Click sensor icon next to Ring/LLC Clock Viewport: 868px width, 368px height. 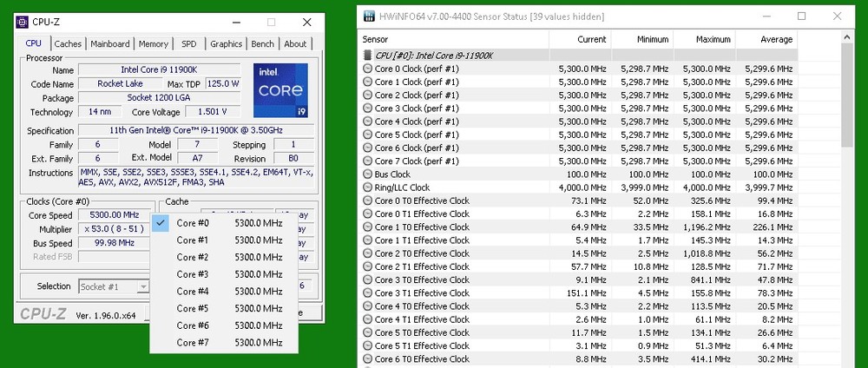pos(367,187)
